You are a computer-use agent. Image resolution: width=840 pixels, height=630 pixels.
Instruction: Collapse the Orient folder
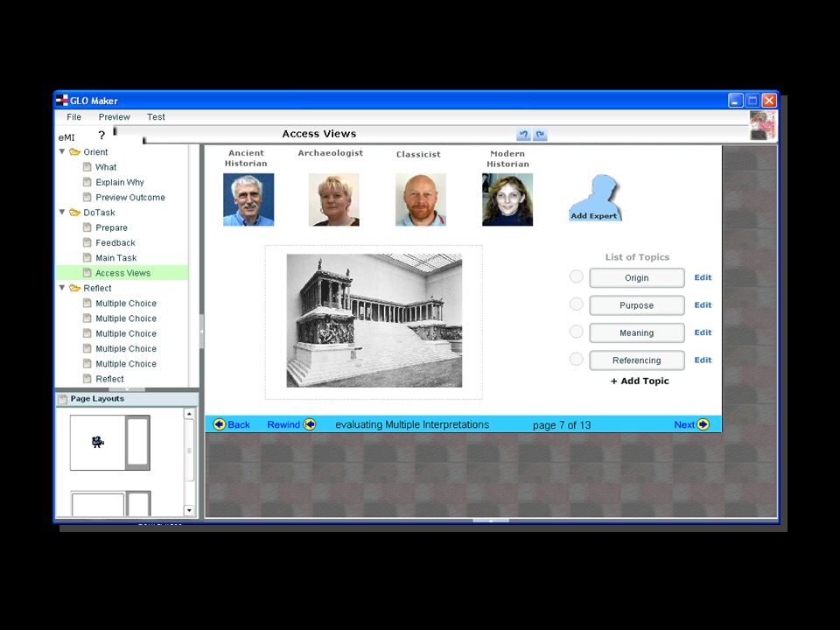click(x=62, y=151)
